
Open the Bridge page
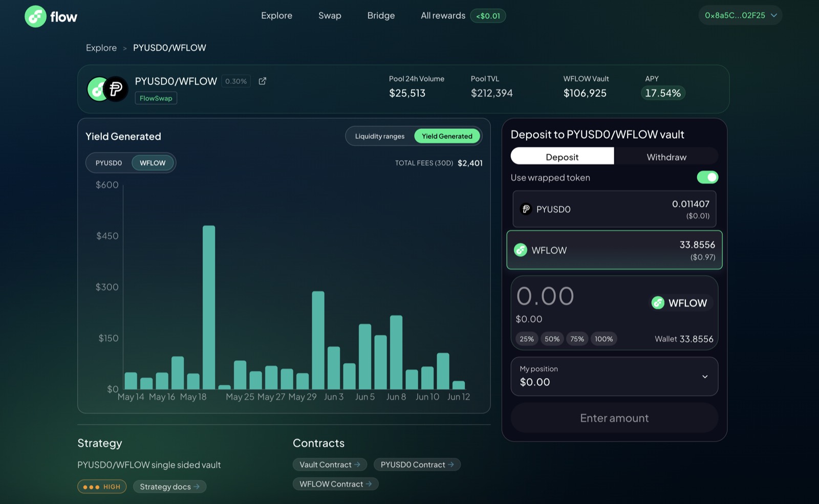point(381,15)
